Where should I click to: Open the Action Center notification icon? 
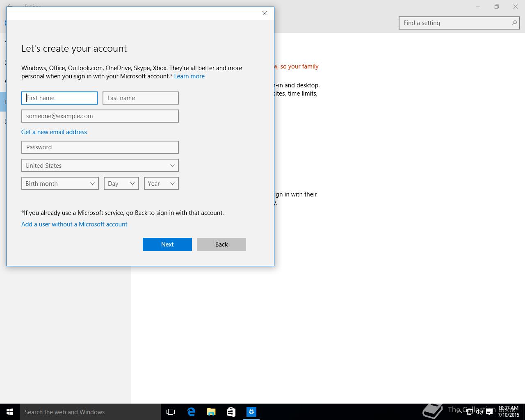pos(489,412)
